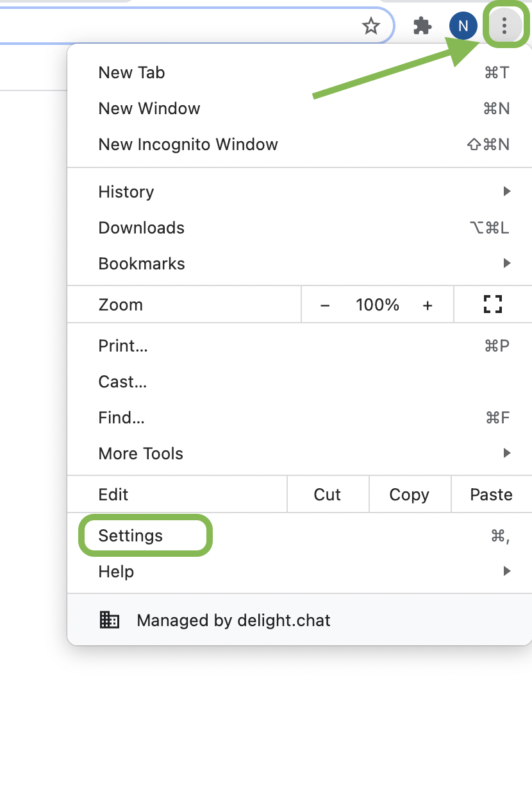Expand the Help submenu arrow
Image resolution: width=532 pixels, height=807 pixels.
click(x=507, y=571)
